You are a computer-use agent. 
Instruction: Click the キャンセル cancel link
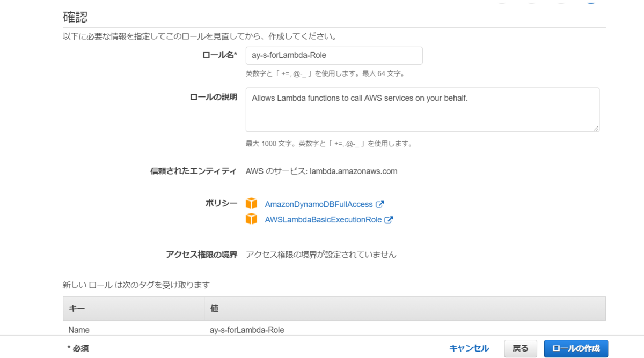[x=469, y=348]
